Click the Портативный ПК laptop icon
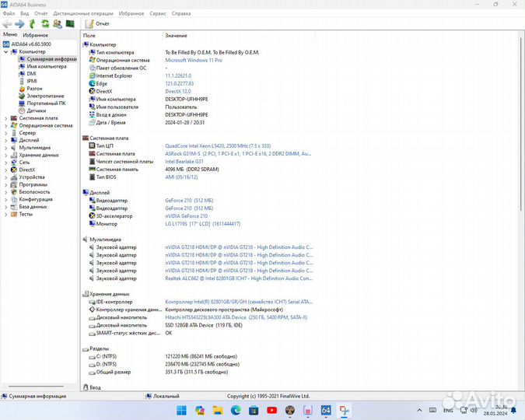The image size is (525, 420). click(x=22, y=103)
